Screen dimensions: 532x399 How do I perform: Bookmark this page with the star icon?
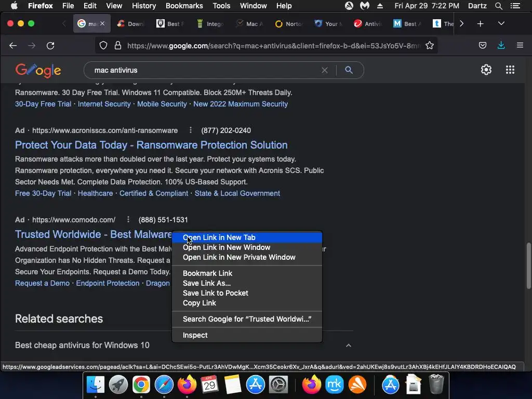[430, 46]
